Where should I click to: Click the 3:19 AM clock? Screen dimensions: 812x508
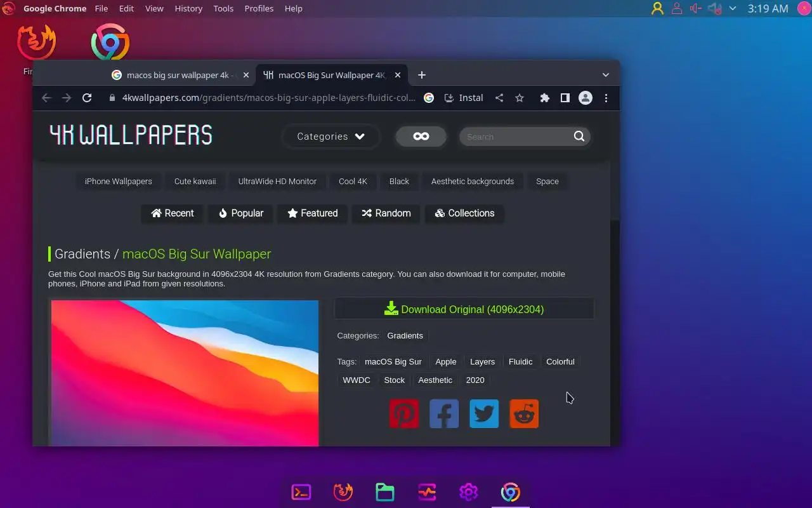(x=768, y=8)
